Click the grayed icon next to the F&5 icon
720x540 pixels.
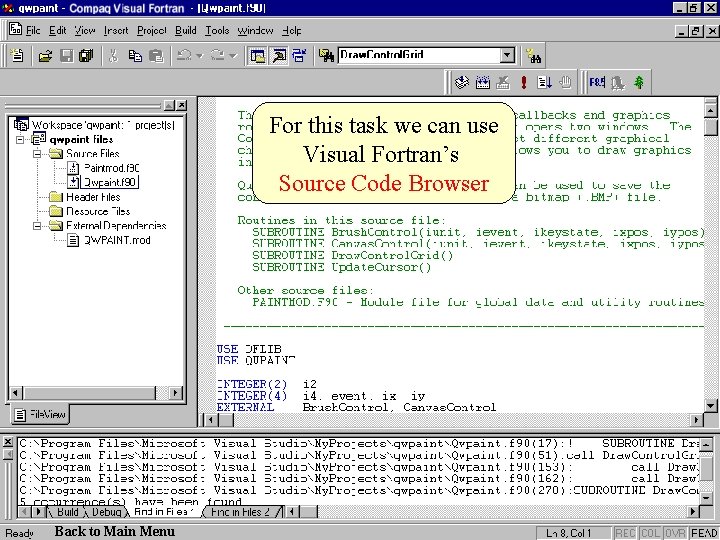pos(618,83)
